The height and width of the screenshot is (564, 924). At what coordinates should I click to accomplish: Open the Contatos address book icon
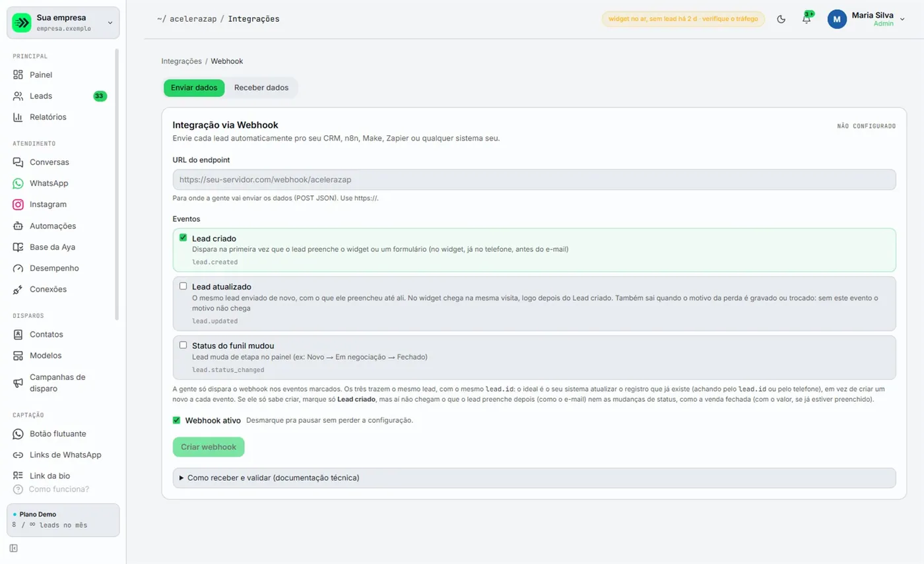click(x=18, y=334)
